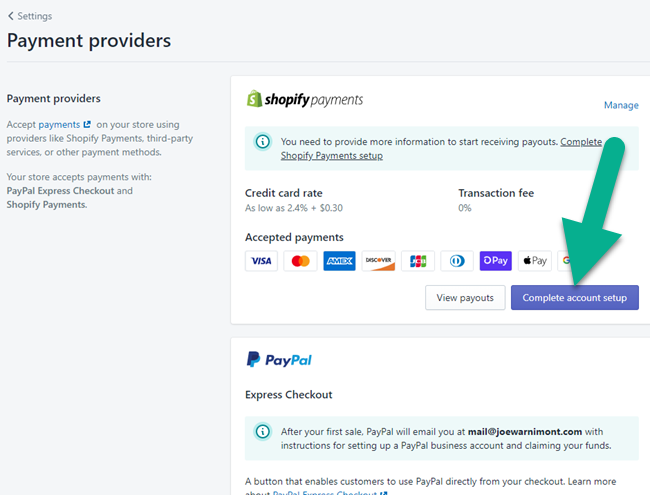Click the back chevron beside Settings

coord(11,16)
